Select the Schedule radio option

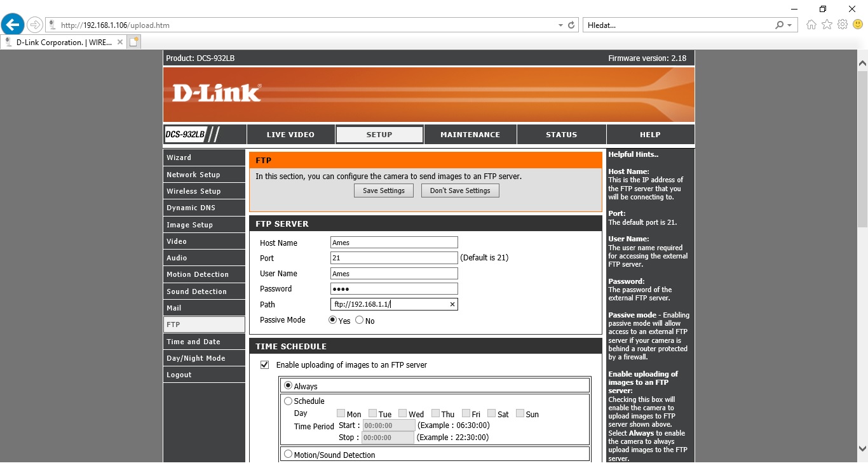288,401
